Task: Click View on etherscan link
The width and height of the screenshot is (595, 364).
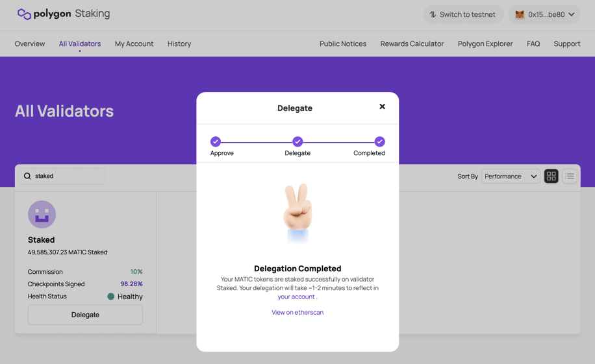Action: click(x=297, y=312)
